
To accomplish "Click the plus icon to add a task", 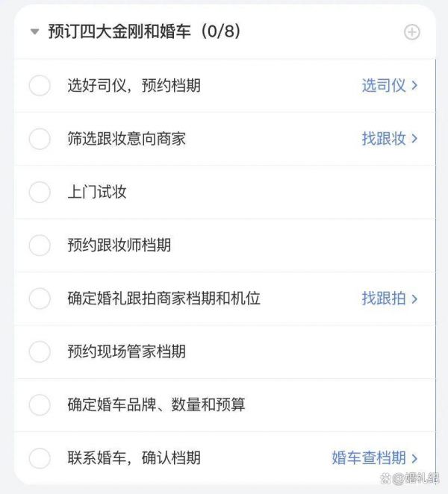I will click(x=411, y=32).
